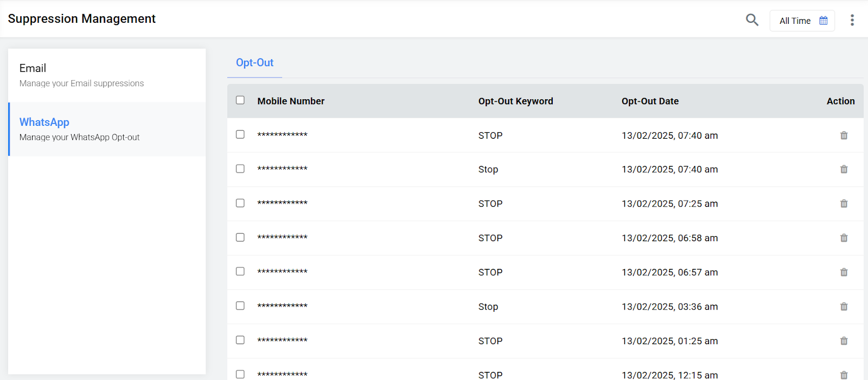
Task: Click trash icon for 06:57 am row
Action: (x=844, y=272)
